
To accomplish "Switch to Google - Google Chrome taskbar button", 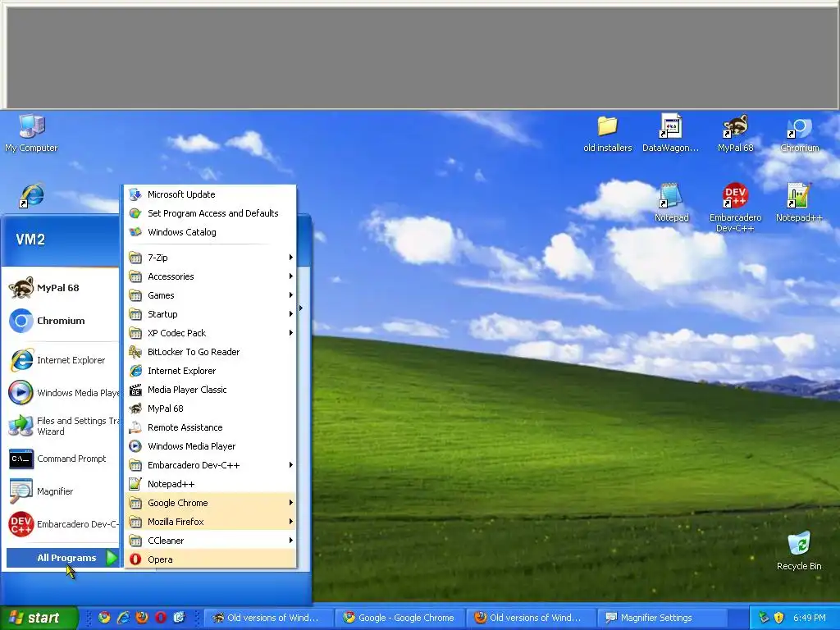I will point(399,618).
